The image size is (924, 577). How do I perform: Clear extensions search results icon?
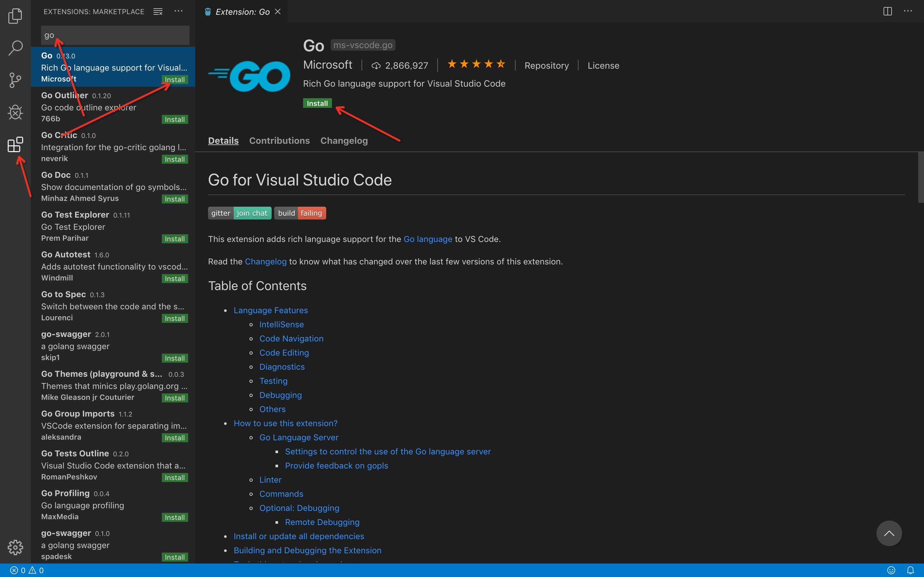coord(158,12)
